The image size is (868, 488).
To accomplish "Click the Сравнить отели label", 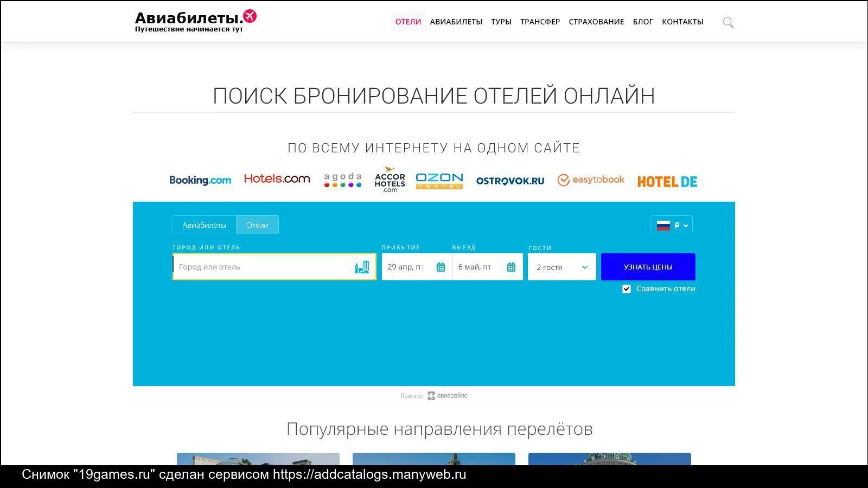I will (666, 289).
